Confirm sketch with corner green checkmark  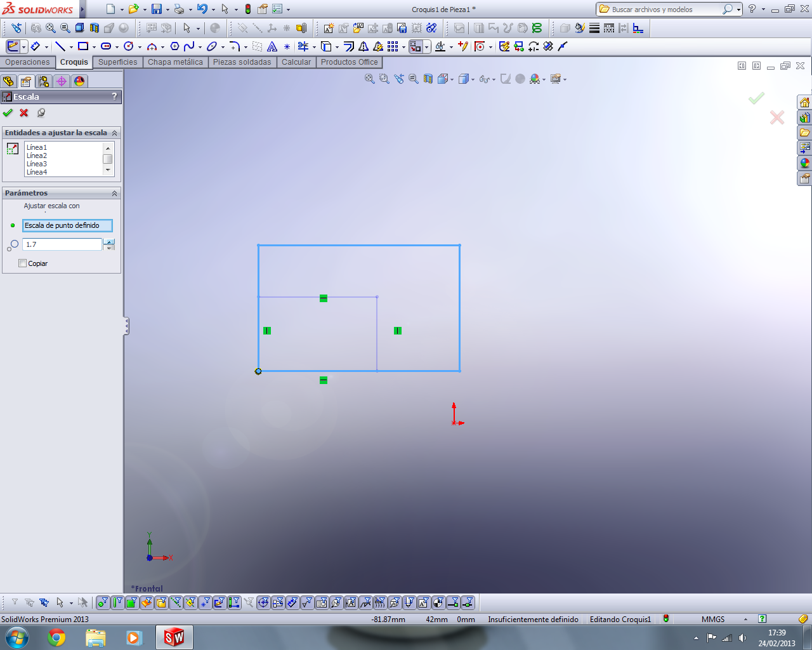pos(756,98)
